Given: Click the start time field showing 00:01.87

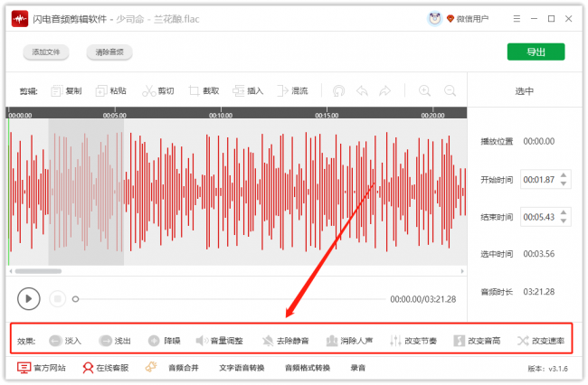Looking at the screenshot, I should point(545,179).
